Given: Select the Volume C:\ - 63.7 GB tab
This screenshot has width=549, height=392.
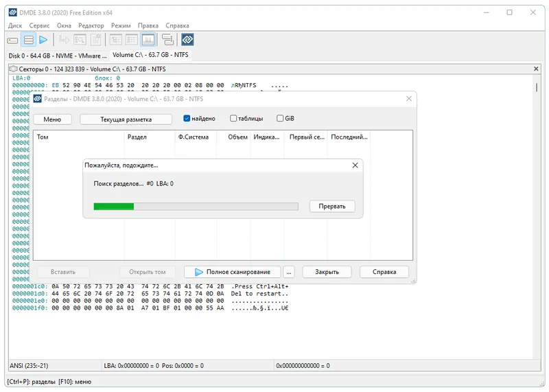Looking at the screenshot, I should tap(150, 55).
